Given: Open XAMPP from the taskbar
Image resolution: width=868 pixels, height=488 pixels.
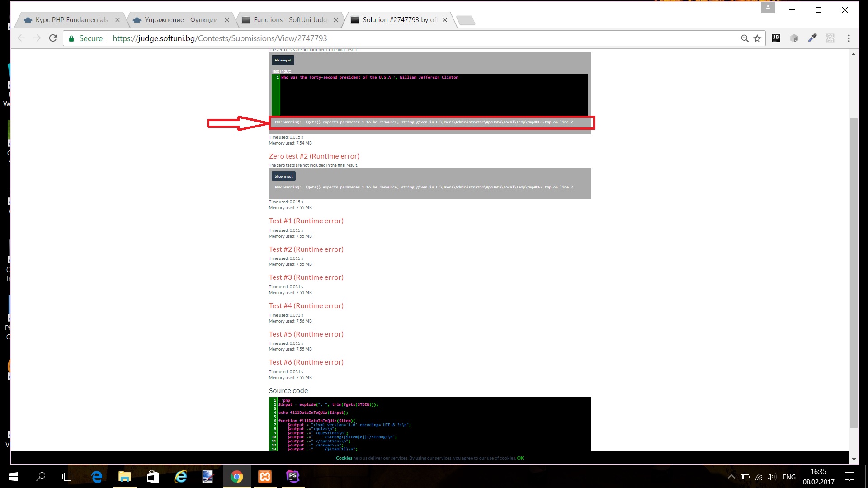Looking at the screenshot, I should [x=265, y=477].
